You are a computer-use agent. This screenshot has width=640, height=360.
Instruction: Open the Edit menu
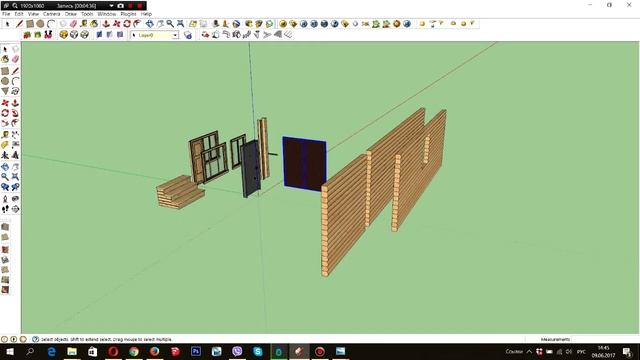tap(19, 14)
